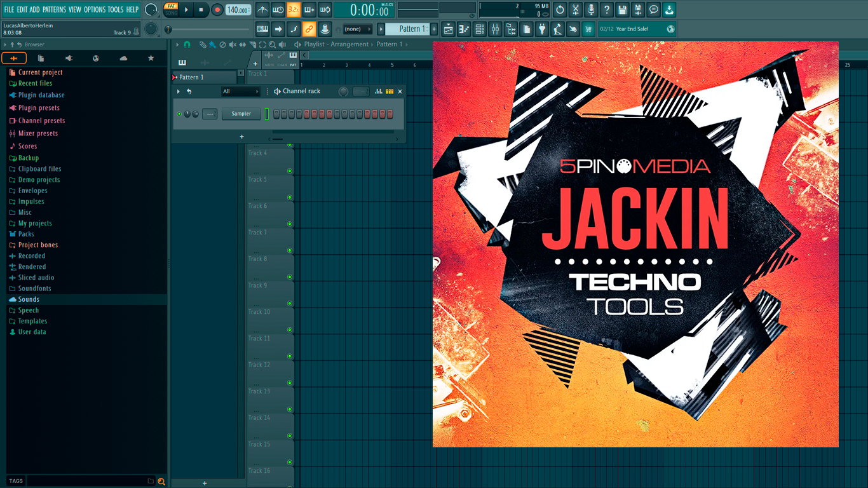Click the Pattern 1 item in picker
The height and width of the screenshot is (488, 868).
pyautogui.click(x=204, y=77)
